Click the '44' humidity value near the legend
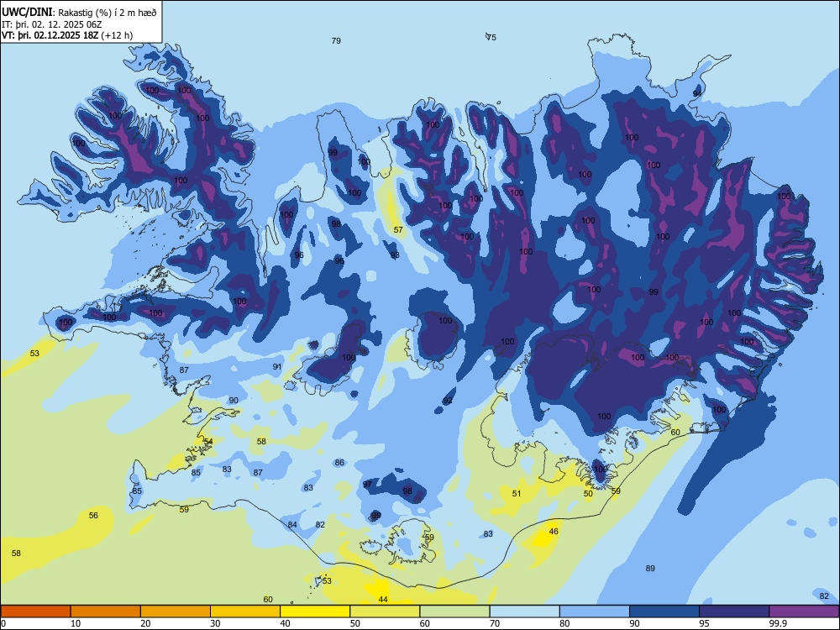Viewport: 840px width, 630px height. [382, 600]
